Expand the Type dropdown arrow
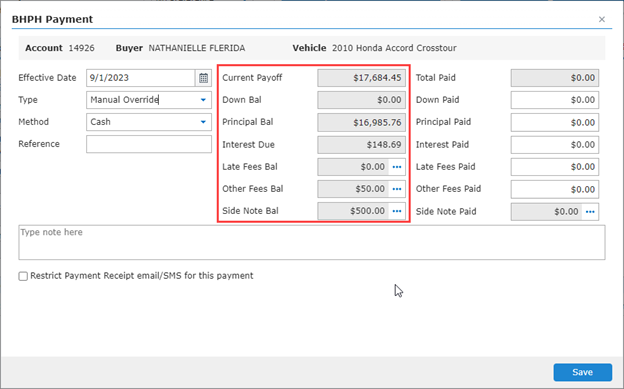Screen dimensions: 624x389 (x=203, y=100)
